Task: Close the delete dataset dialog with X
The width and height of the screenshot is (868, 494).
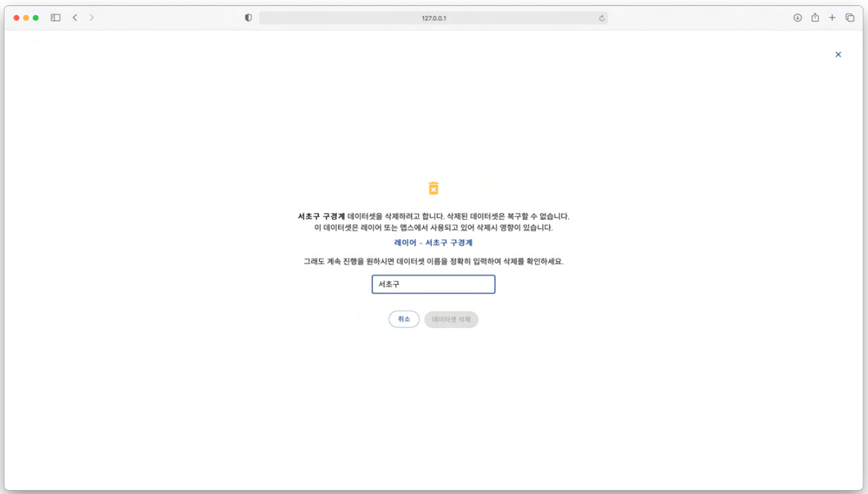Action: pos(838,55)
